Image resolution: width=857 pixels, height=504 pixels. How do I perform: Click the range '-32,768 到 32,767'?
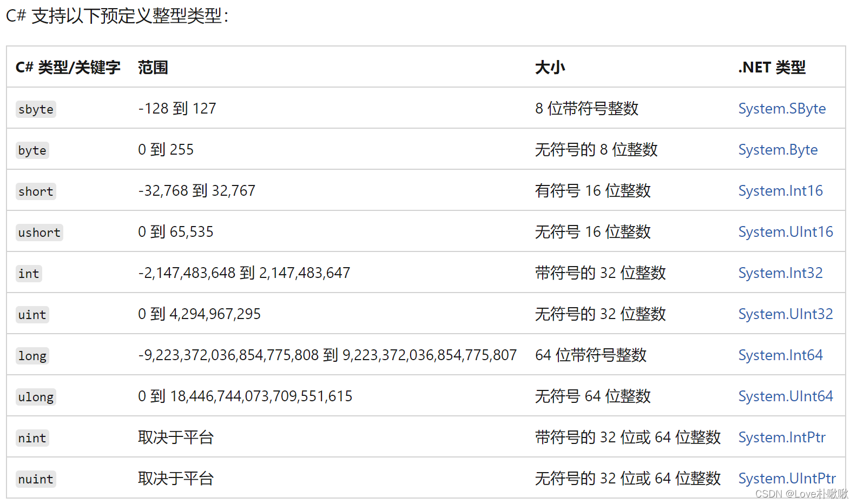coord(197,191)
